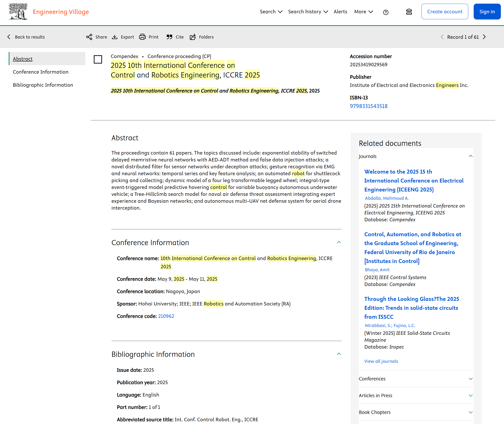The height and width of the screenshot is (424, 504).
Task: Open the Folders icon
Action: pyautogui.click(x=193, y=37)
